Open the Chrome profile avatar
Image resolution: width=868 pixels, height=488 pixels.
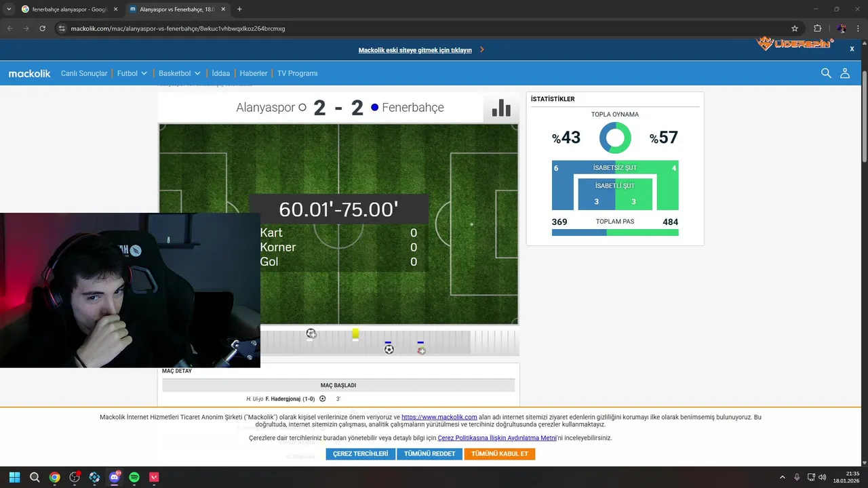842,28
